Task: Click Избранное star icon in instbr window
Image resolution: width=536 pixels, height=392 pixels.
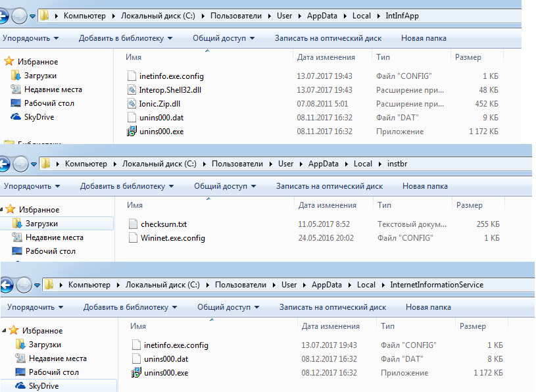Action: [11, 209]
